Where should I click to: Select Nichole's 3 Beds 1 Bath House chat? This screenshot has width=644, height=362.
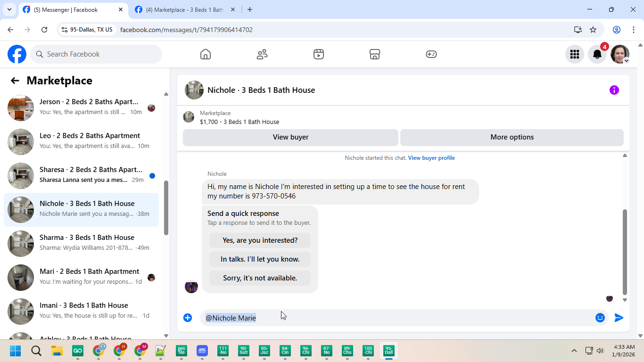(82, 210)
